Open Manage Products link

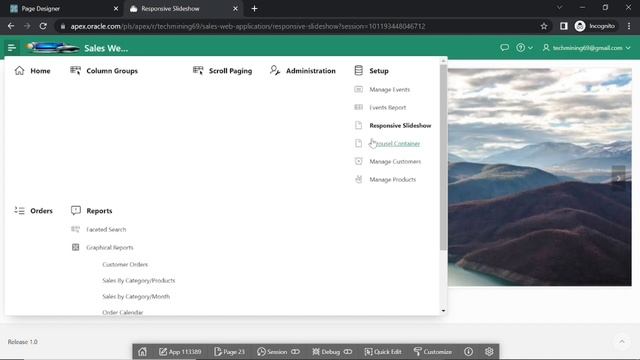coord(392,179)
